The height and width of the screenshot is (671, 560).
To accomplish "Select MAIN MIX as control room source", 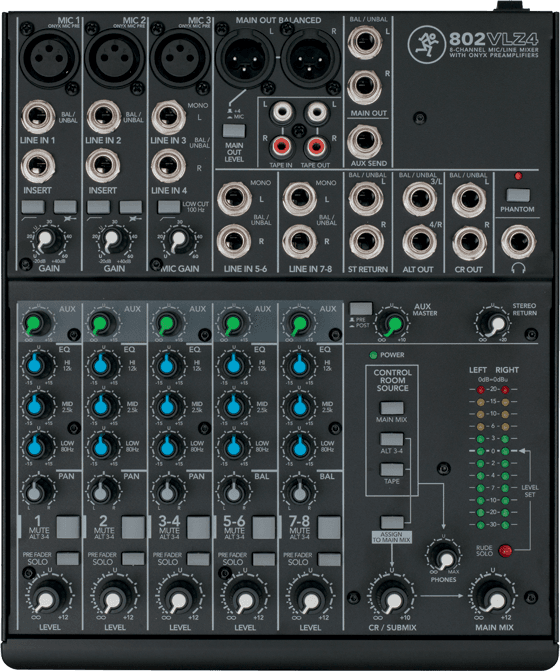I will 392,408.
